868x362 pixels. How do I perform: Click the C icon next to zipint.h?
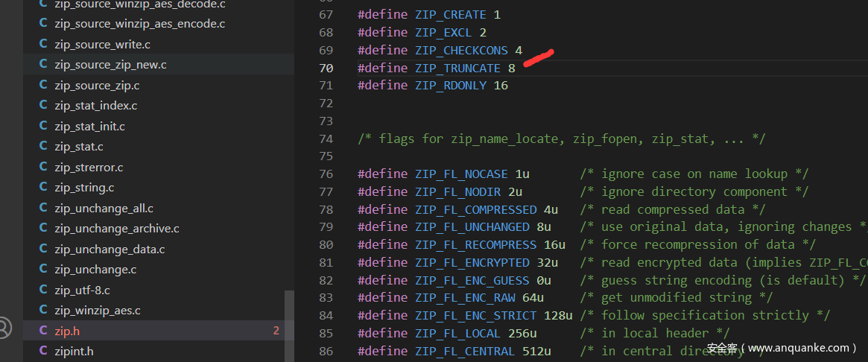tap(42, 351)
